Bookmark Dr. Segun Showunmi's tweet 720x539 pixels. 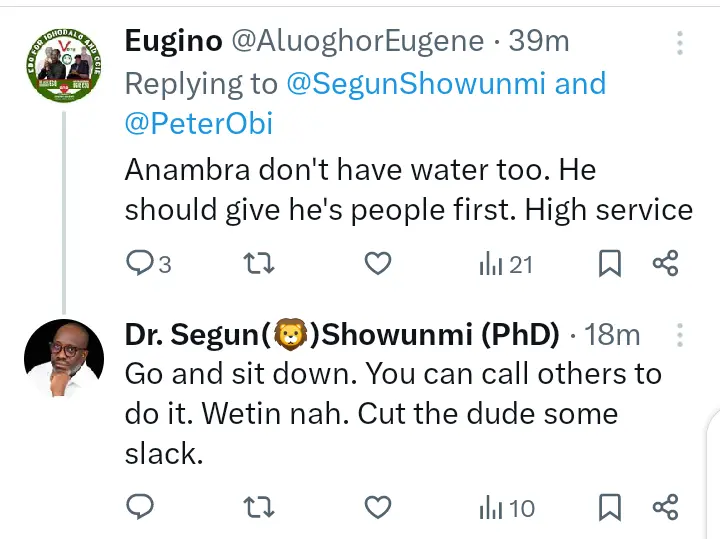(x=609, y=508)
